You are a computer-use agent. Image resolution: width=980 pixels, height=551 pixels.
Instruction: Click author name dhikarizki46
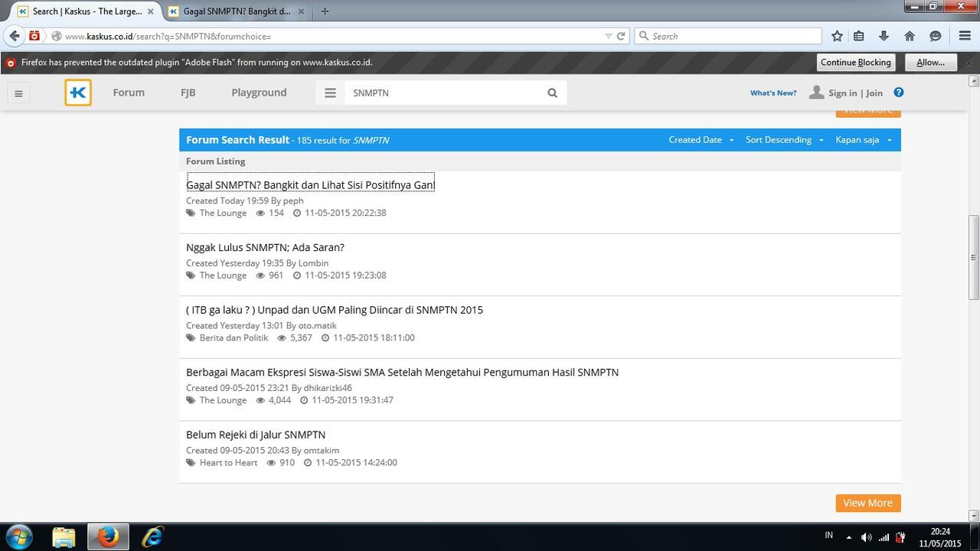328,388
